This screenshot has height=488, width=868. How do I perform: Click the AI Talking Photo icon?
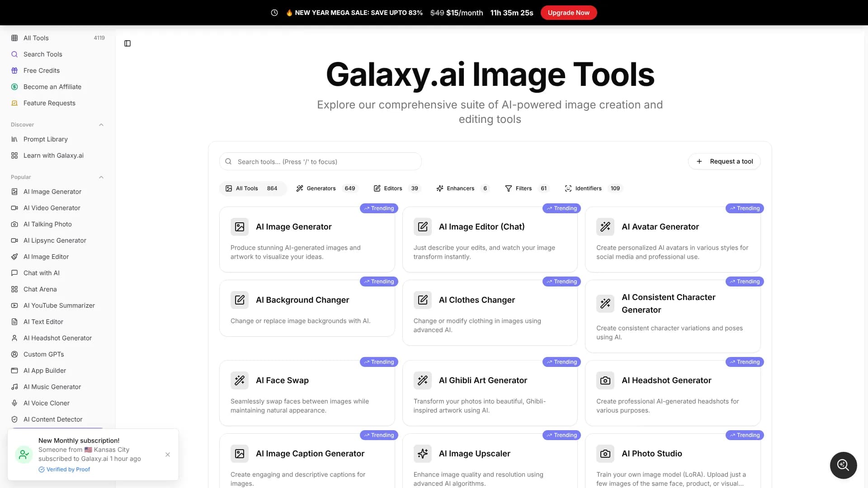tap(14, 224)
